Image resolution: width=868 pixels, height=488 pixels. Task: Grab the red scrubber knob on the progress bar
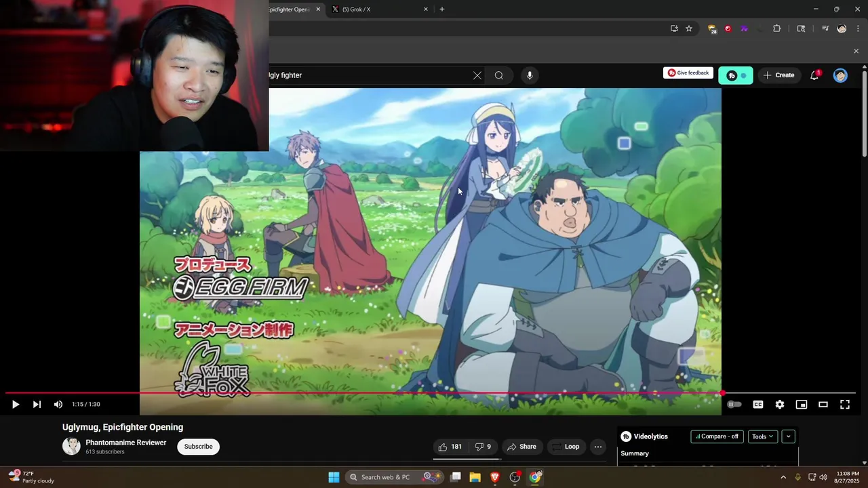tap(722, 393)
